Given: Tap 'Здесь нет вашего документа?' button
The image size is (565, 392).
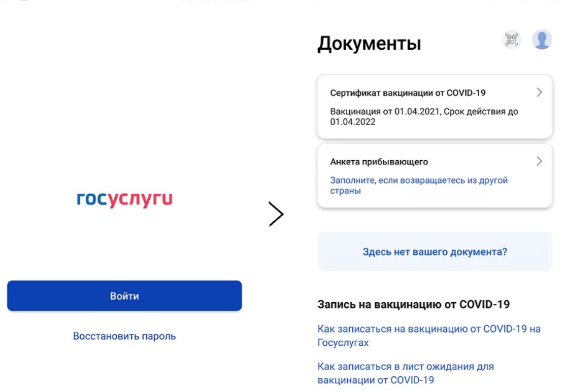Looking at the screenshot, I should [x=435, y=252].
